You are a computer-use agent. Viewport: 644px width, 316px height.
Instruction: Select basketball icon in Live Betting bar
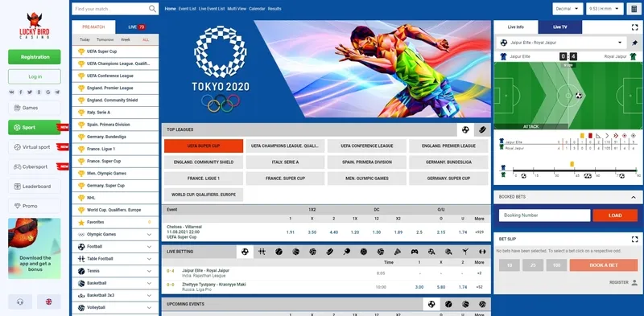click(295, 252)
